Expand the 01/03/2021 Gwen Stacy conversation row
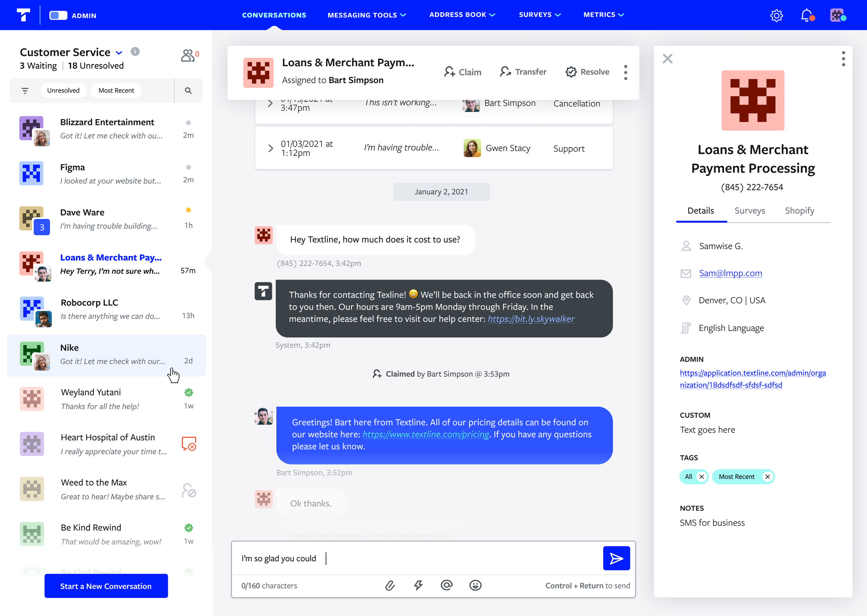 pyautogui.click(x=270, y=148)
